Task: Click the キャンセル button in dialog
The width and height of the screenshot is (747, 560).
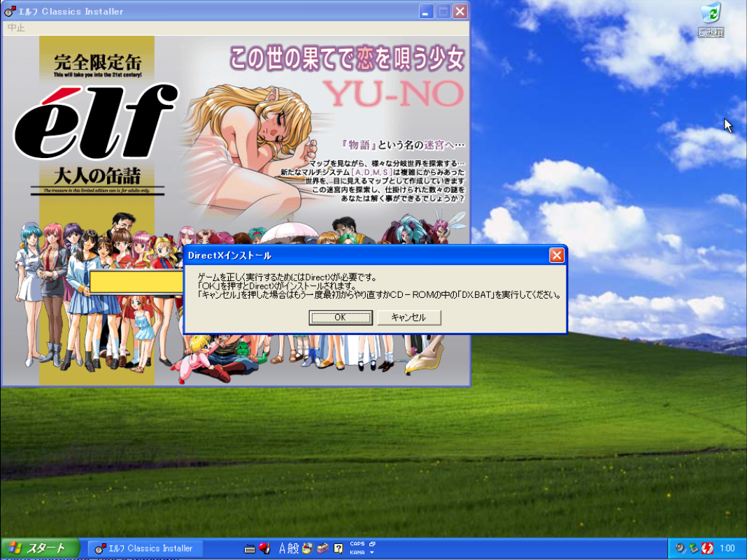Action: click(x=408, y=317)
